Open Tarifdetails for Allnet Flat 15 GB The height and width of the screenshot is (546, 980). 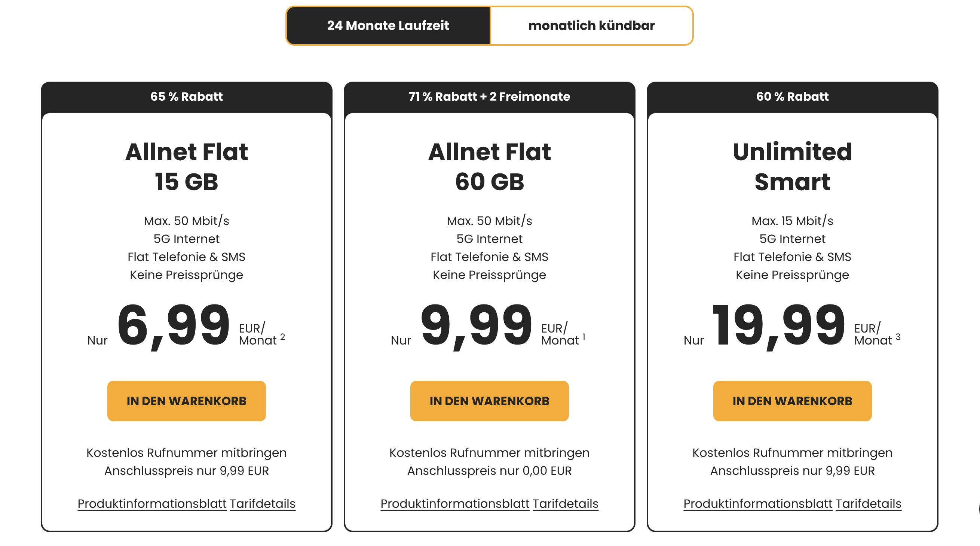[x=262, y=503]
